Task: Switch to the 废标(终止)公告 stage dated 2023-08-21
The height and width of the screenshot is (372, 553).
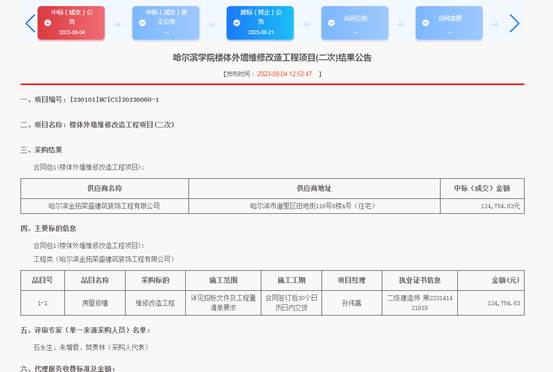Action: click(260, 23)
